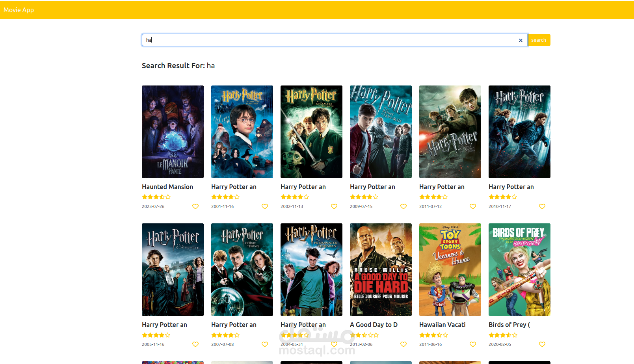The height and width of the screenshot is (364, 634).
Task: Select the Harry Potter poster dated 2002-11-13
Action: (x=311, y=132)
